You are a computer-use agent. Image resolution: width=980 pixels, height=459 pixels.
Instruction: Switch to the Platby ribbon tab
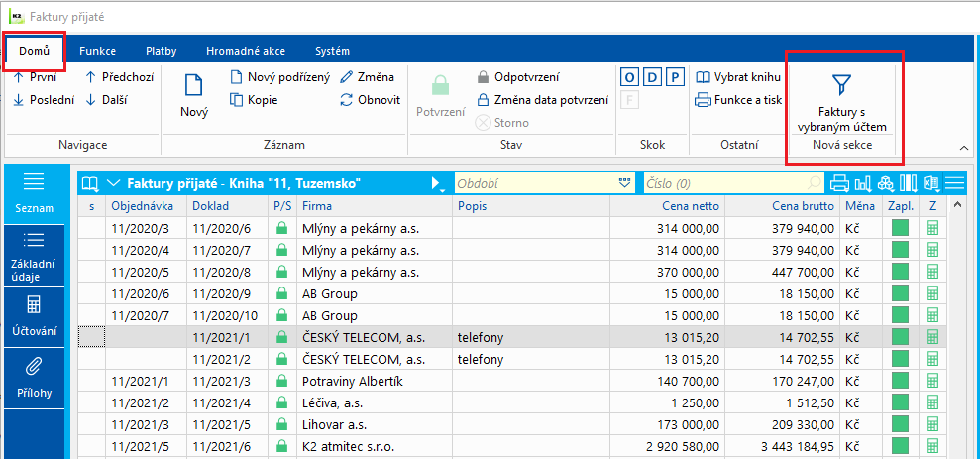point(162,51)
